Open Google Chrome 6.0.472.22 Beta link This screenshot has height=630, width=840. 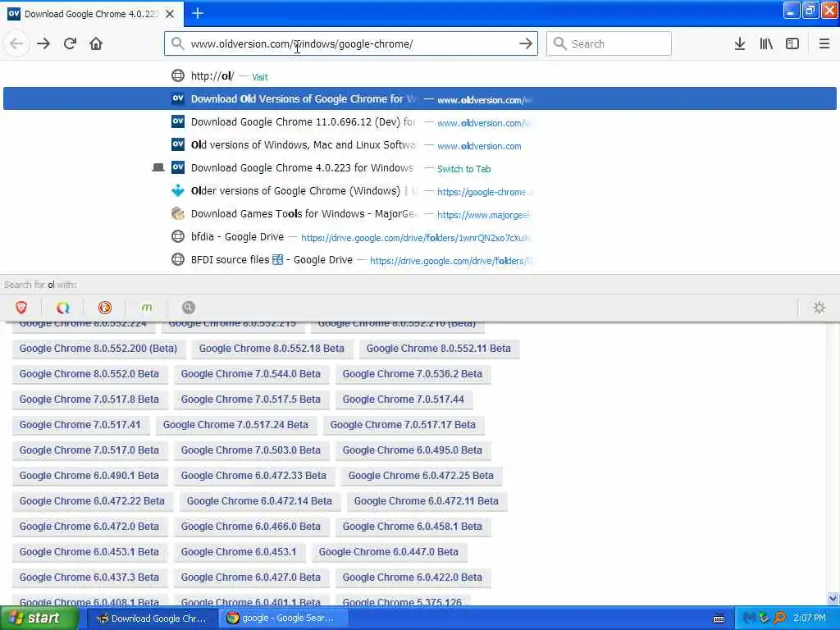(x=92, y=501)
